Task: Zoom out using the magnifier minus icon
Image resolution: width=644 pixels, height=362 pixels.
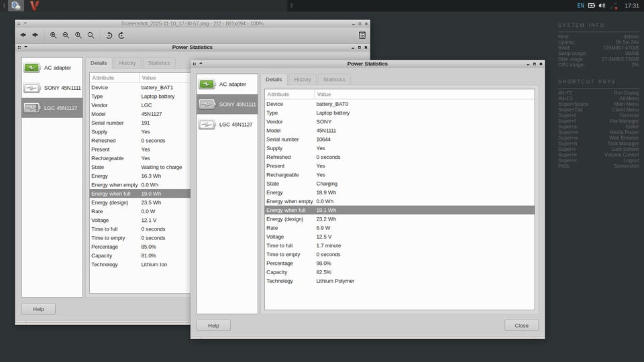Action: coord(66,35)
